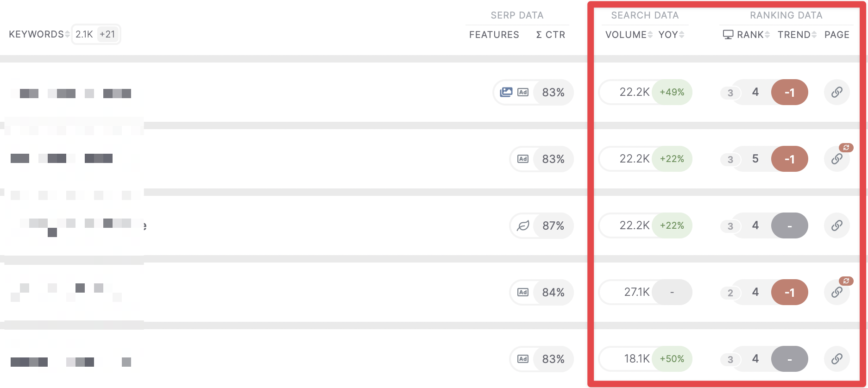Click the gray dash trend pill in last row
Screen dimensions: 868x388
click(790, 359)
